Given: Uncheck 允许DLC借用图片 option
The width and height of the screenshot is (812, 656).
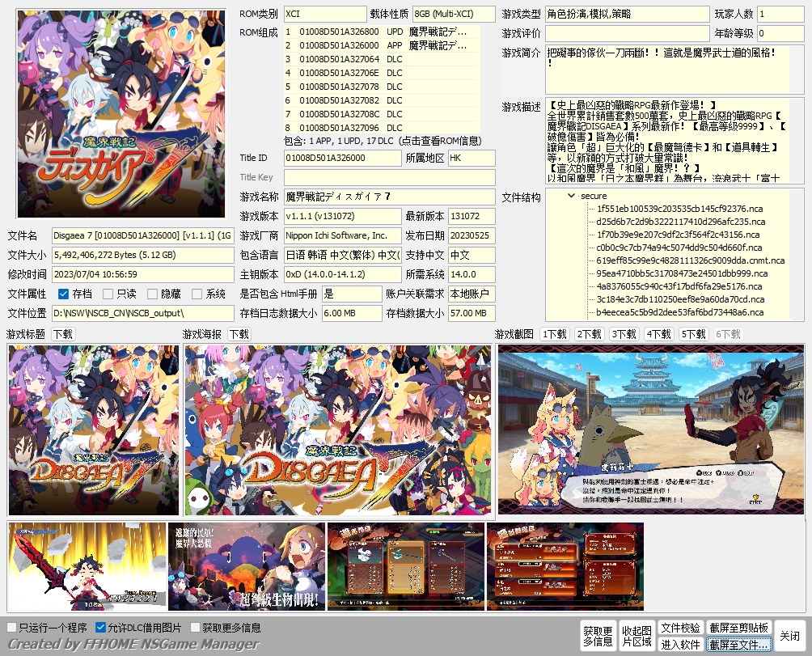Looking at the screenshot, I should pyautogui.click(x=101, y=628).
